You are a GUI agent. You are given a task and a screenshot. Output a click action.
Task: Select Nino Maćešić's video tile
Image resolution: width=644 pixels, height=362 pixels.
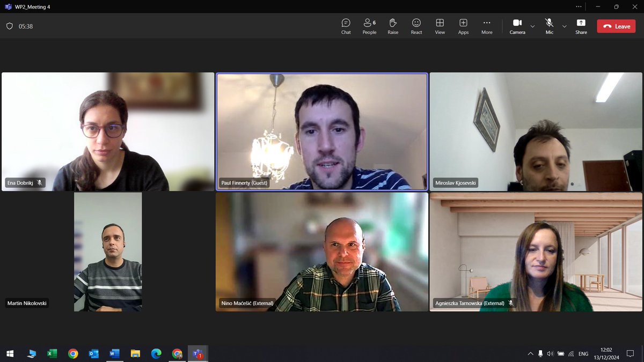[x=322, y=252]
